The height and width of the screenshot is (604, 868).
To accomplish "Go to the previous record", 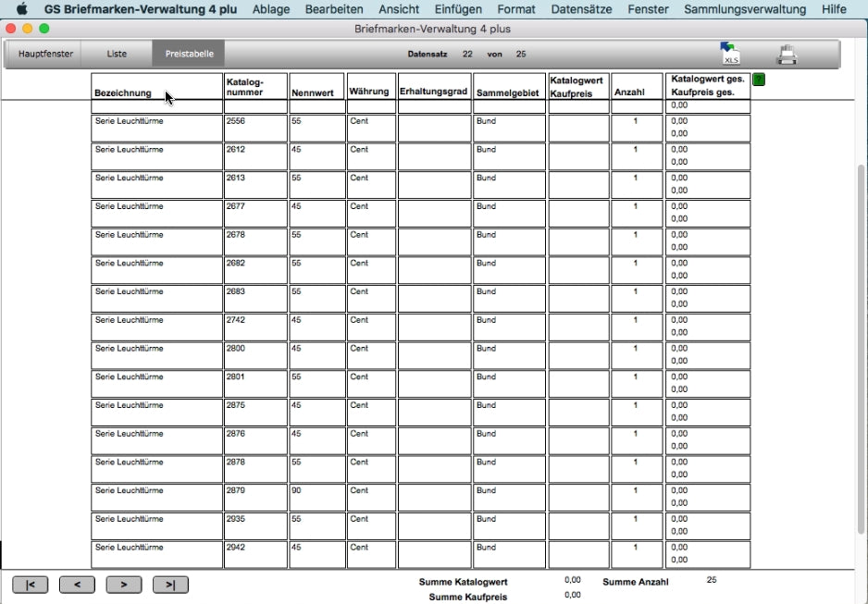I will click(77, 585).
